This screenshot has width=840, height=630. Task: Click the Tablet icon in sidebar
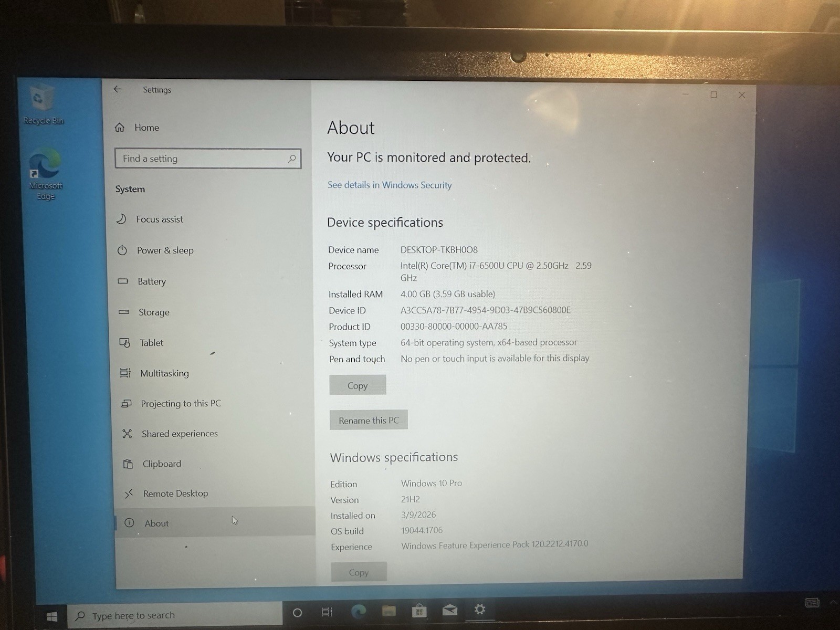coord(125,343)
